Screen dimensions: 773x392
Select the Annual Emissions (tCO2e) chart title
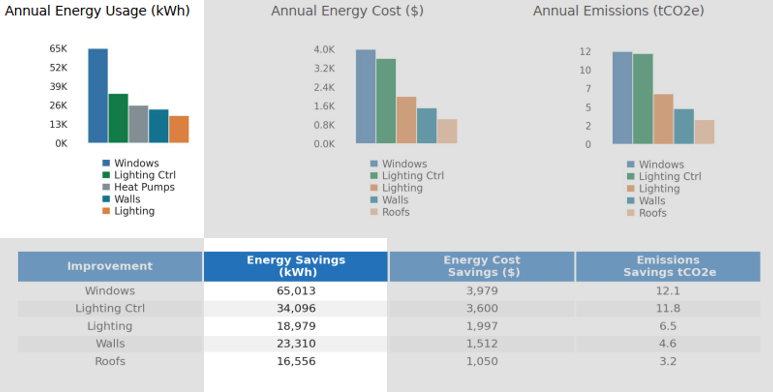click(618, 11)
